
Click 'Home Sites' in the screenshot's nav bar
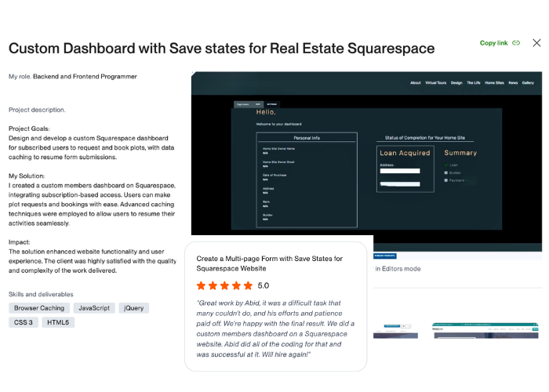[x=494, y=83]
